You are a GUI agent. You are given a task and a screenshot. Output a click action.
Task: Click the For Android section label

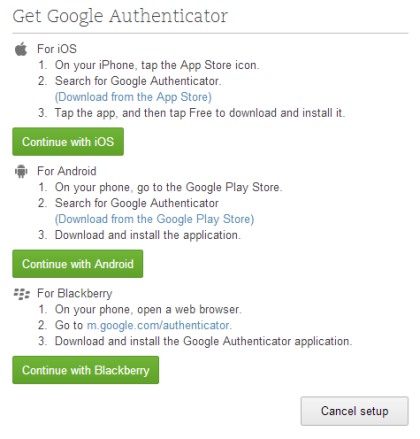pos(67,171)
